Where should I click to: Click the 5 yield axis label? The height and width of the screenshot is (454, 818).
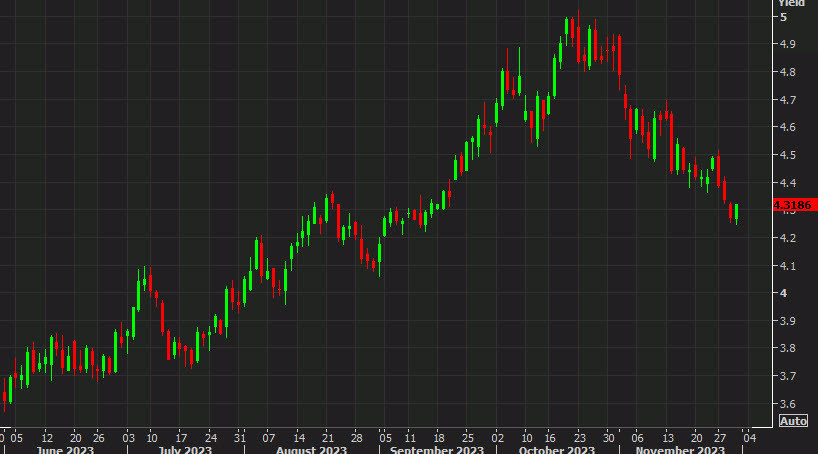(784, 17)
